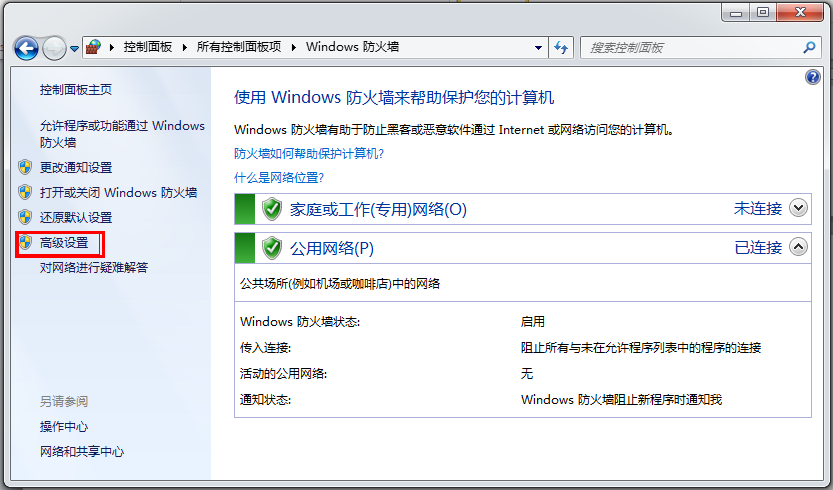Open 允许程序或功能通过 Windows 防火墙
Viewport: 833px width, 490px height.
tap(122, 134)
